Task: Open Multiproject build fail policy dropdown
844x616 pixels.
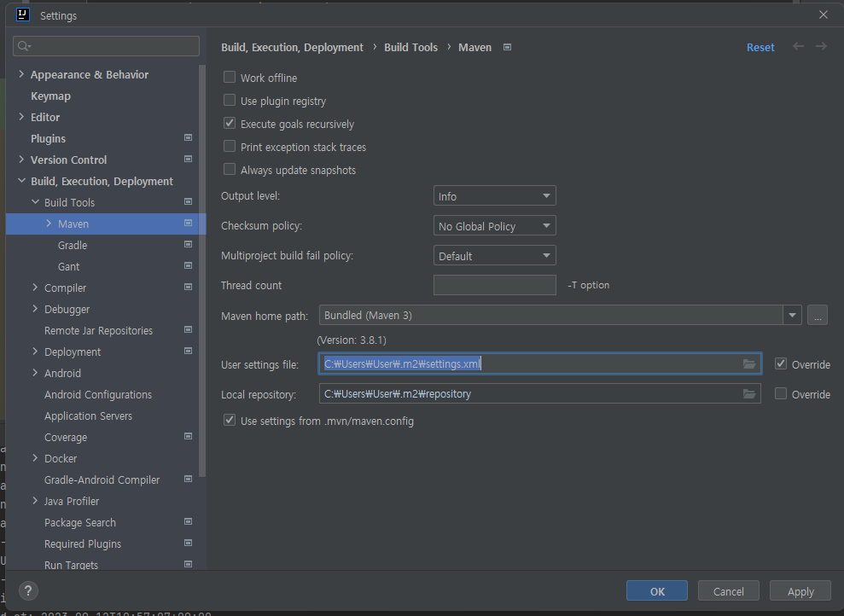Action: click(494, 256)
